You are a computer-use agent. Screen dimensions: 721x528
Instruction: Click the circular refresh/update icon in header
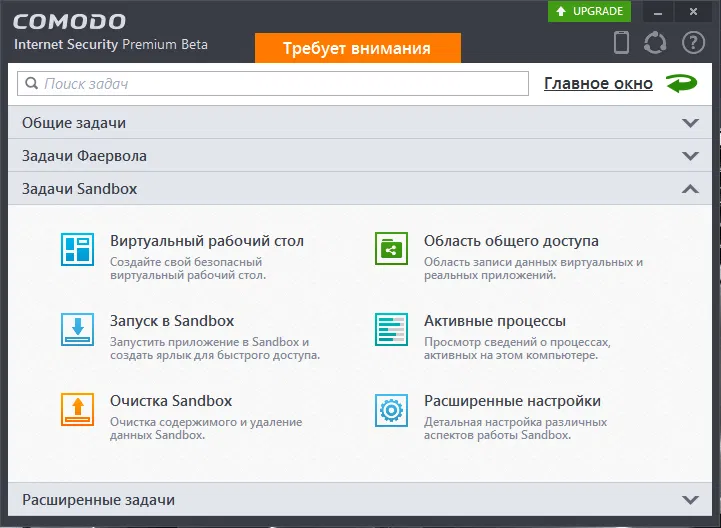(x=656, y=43)
